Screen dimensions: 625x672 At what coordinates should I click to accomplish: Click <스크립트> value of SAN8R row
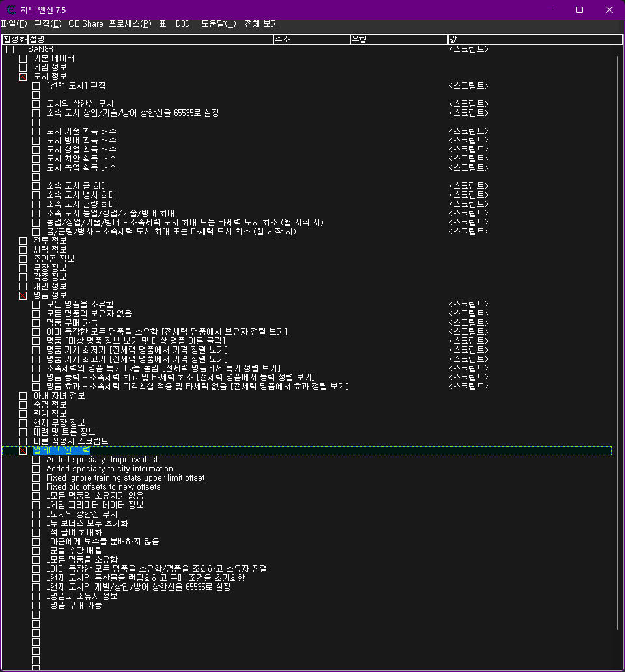469,49
